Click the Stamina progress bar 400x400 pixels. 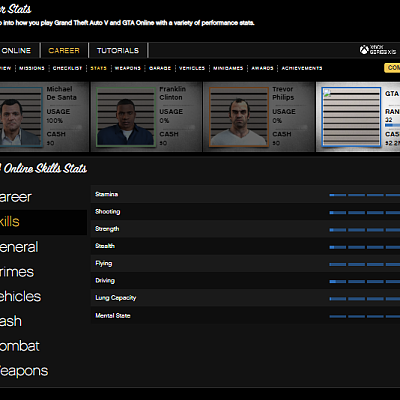pos(365,195)
